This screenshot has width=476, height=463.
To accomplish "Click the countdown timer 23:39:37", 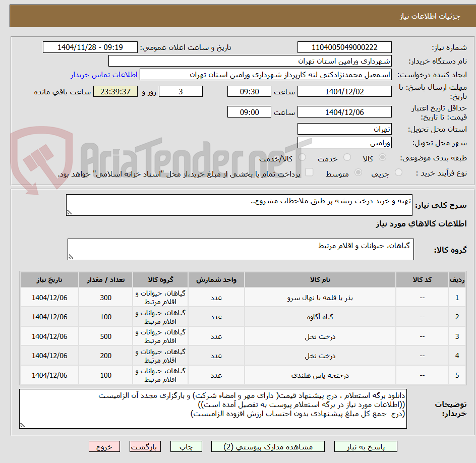I will click(115, 91).
